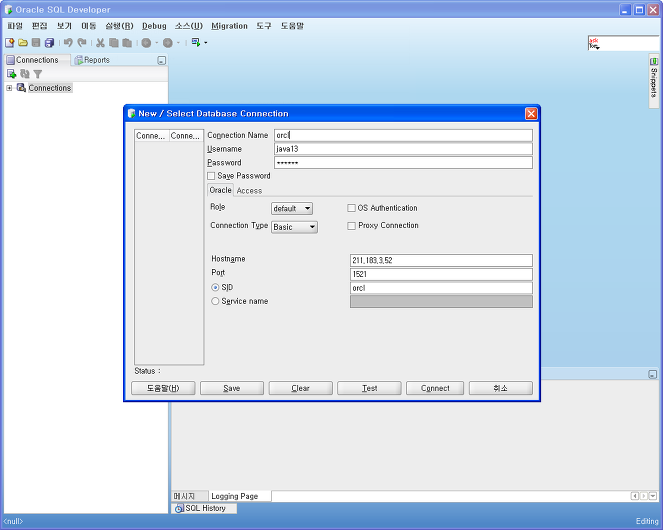663x530 pixels.
Task: Switch to the Access tab
Action: [249, 191]
